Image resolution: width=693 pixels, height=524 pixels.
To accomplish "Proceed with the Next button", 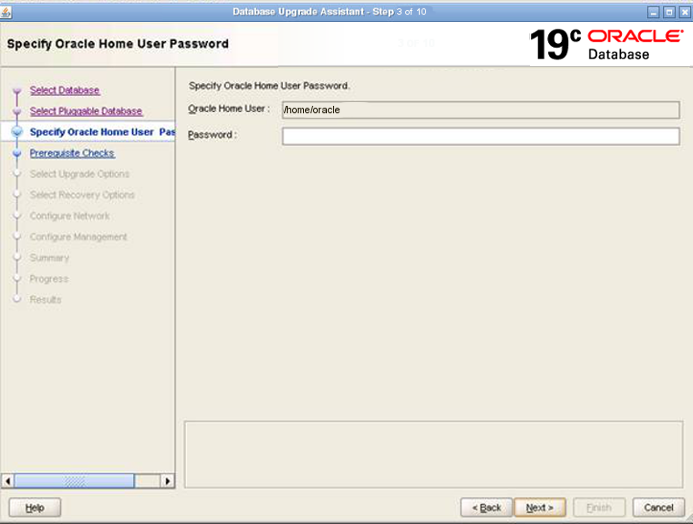I will (x=540, y=508).
